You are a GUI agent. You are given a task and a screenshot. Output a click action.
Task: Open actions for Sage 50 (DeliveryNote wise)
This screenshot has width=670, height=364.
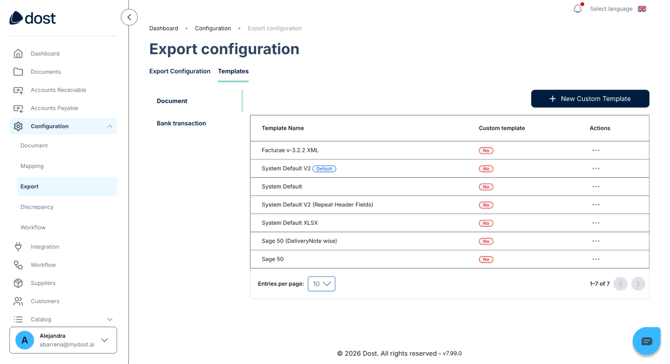coord(596,241)
